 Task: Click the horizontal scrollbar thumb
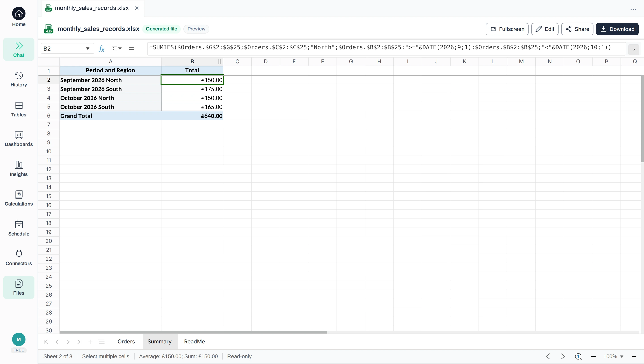click(193, 332)
